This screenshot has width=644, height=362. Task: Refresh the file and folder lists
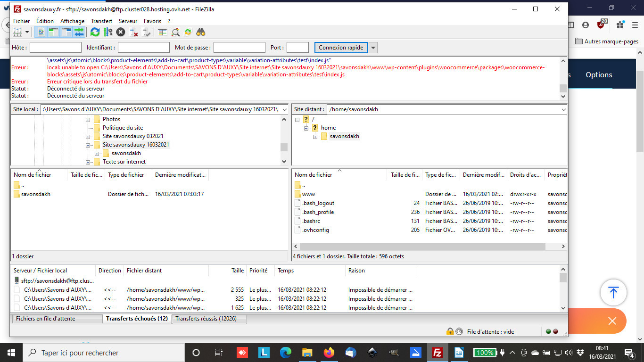pyautogui.click(x=95, y=32)
